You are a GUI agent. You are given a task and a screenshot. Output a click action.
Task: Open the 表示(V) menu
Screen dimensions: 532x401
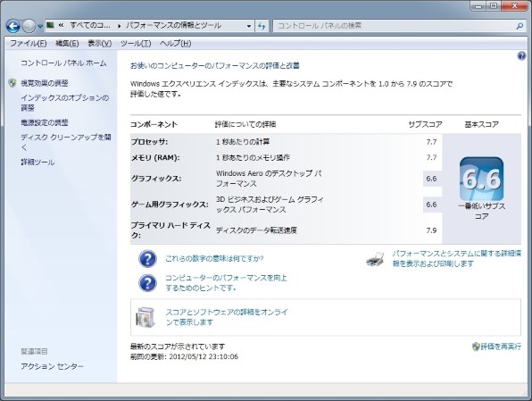click(99, 44)
